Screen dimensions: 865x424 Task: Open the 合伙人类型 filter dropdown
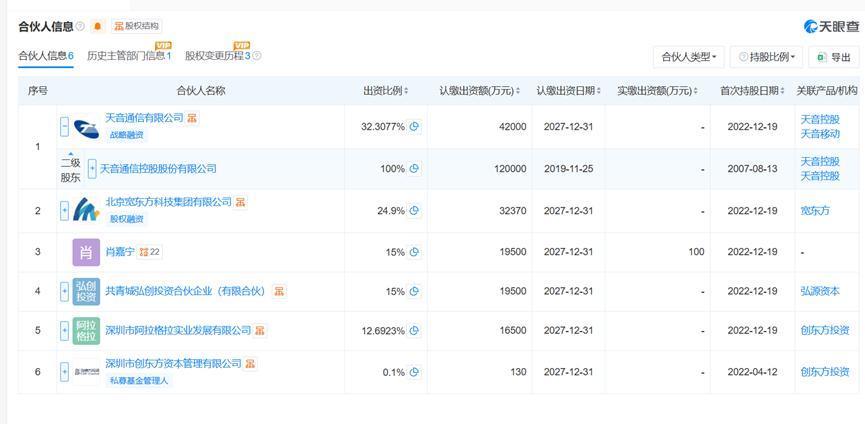(x=688, y=57)
